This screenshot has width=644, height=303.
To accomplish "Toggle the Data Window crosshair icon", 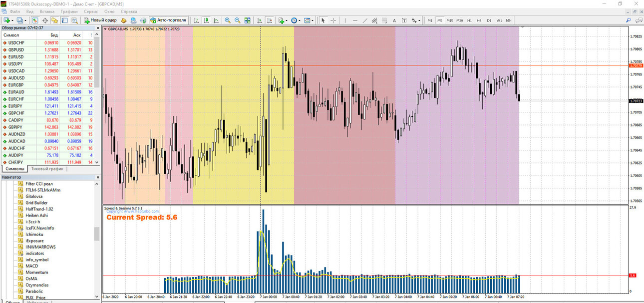I will tap(45, 20).
